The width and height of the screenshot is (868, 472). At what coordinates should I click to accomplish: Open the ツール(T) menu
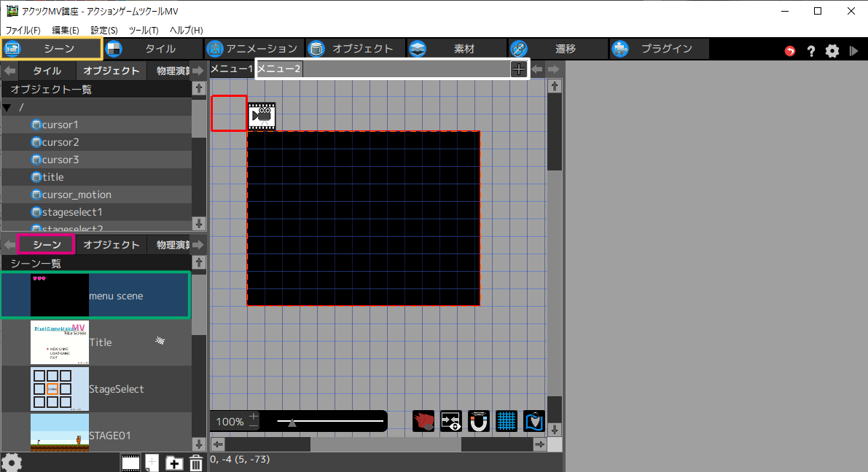point(143,30)
